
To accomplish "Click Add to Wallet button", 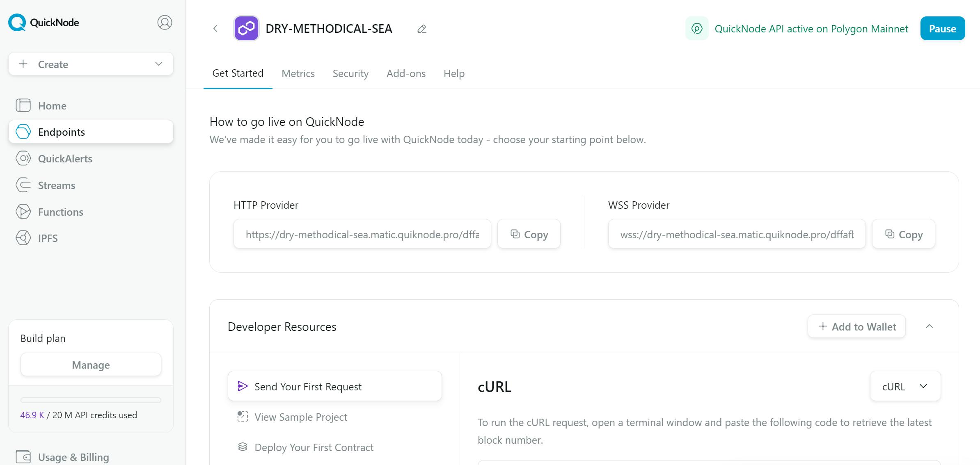I will 856,326.
